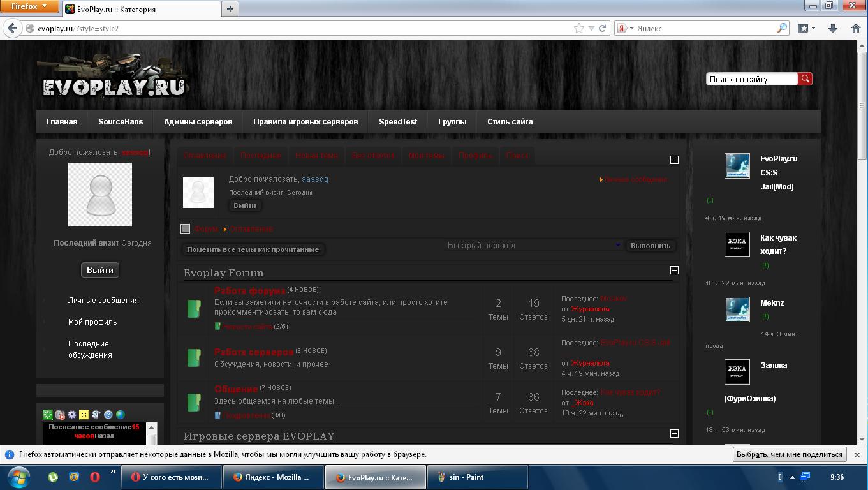Click uTorrent icon in Windows taskbar
The width and height of the screenshot is (868, 490).
pyautogui.click(x=53, y=477)
